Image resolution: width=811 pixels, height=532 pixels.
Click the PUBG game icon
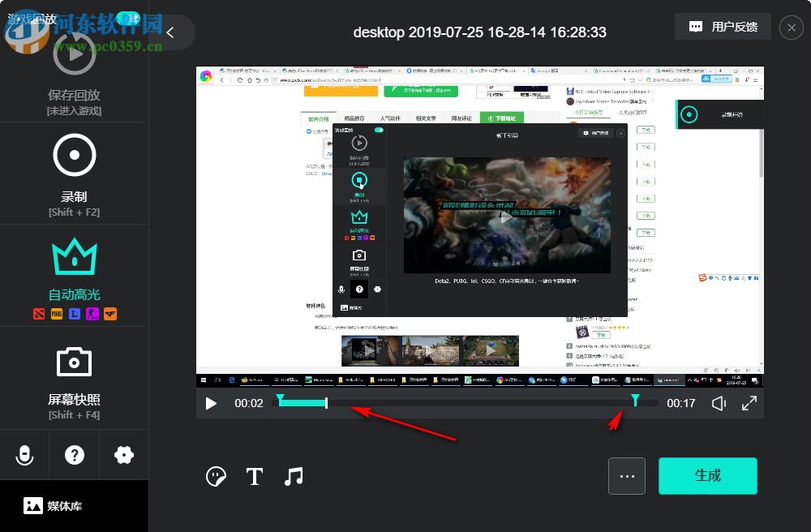point(57,314)
